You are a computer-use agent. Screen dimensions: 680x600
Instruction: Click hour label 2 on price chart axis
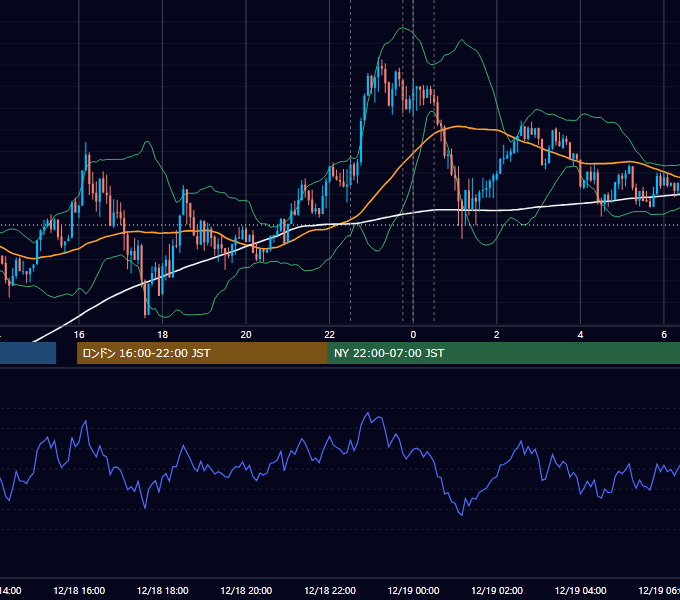coord(497,335)
